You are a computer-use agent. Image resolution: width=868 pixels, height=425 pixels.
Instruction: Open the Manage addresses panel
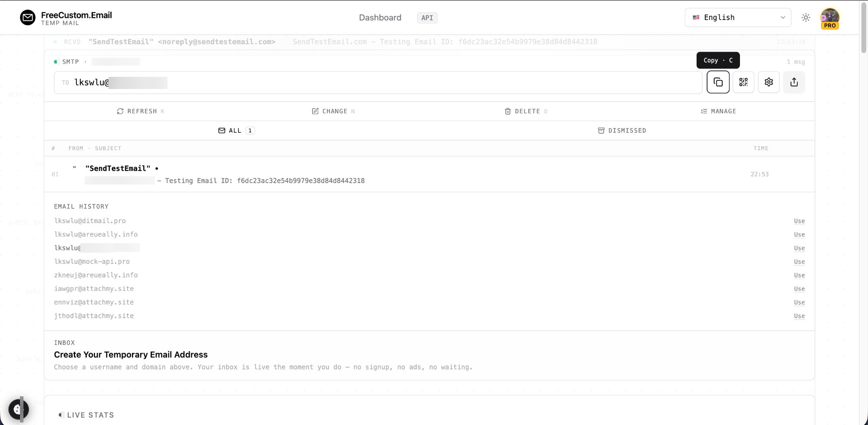[718, 111]
